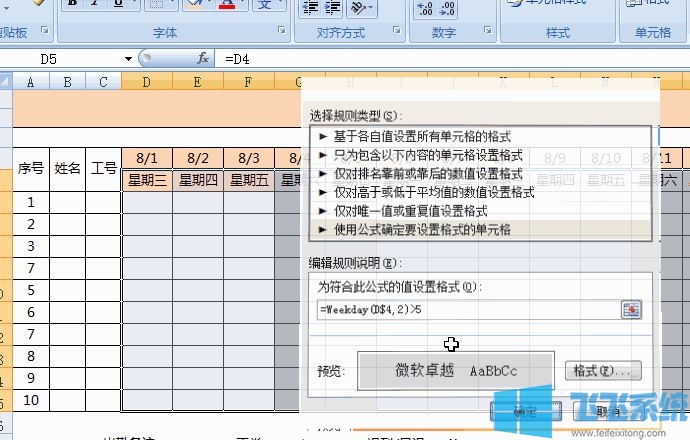Click the 对齐方式 ribbon group label

341,33
